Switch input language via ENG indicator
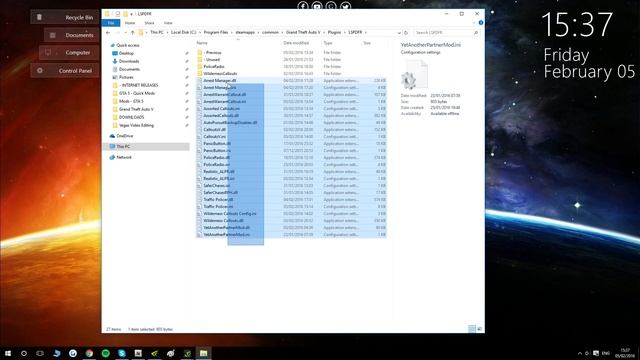The height and width of the screenshot is (360, 640). 606,353
